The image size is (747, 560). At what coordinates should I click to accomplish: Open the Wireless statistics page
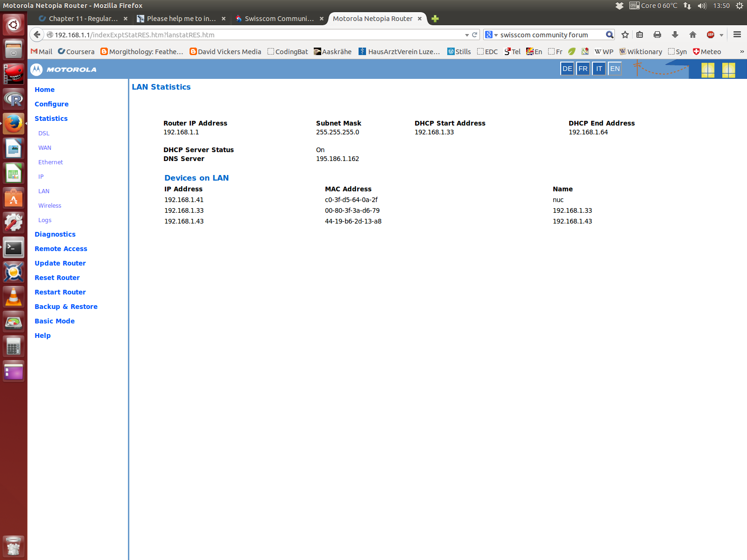click(x=49, y=205)
